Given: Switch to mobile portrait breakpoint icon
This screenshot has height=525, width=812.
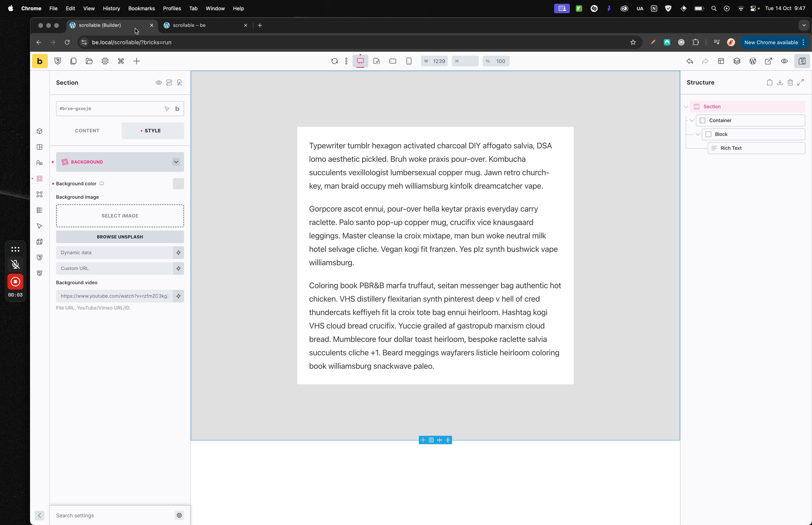Looking at the screenshot, I should click(x=409, y=61).
